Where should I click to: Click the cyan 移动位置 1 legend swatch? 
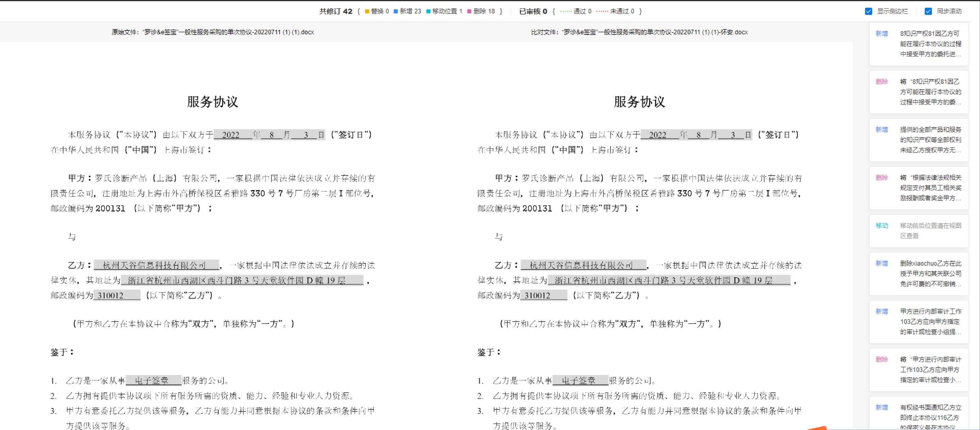[428, 12]
